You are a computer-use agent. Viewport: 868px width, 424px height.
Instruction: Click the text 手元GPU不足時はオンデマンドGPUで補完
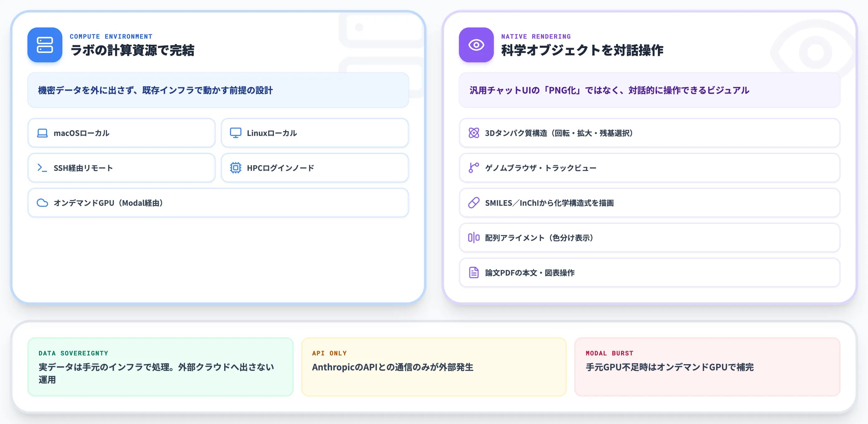[669, 367]
